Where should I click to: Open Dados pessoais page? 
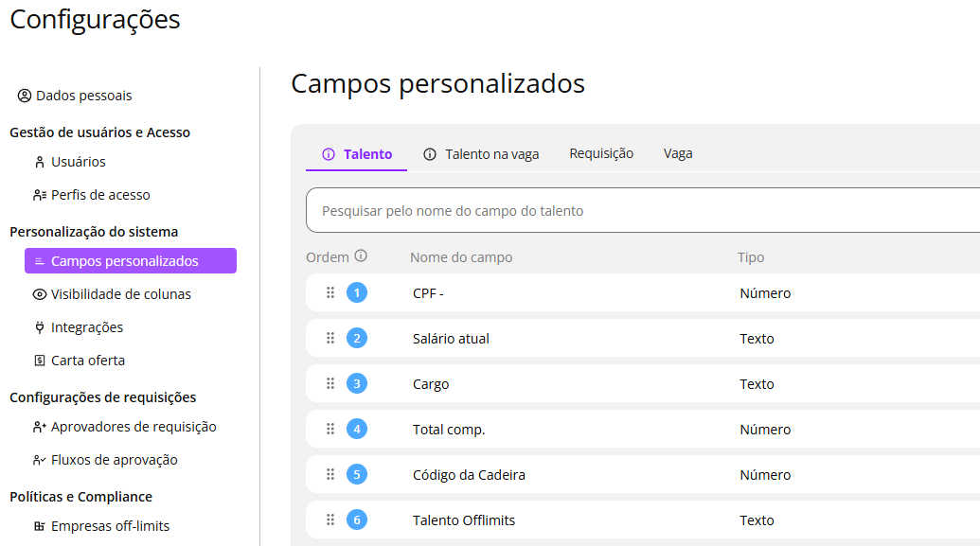[x=83, y=96]
